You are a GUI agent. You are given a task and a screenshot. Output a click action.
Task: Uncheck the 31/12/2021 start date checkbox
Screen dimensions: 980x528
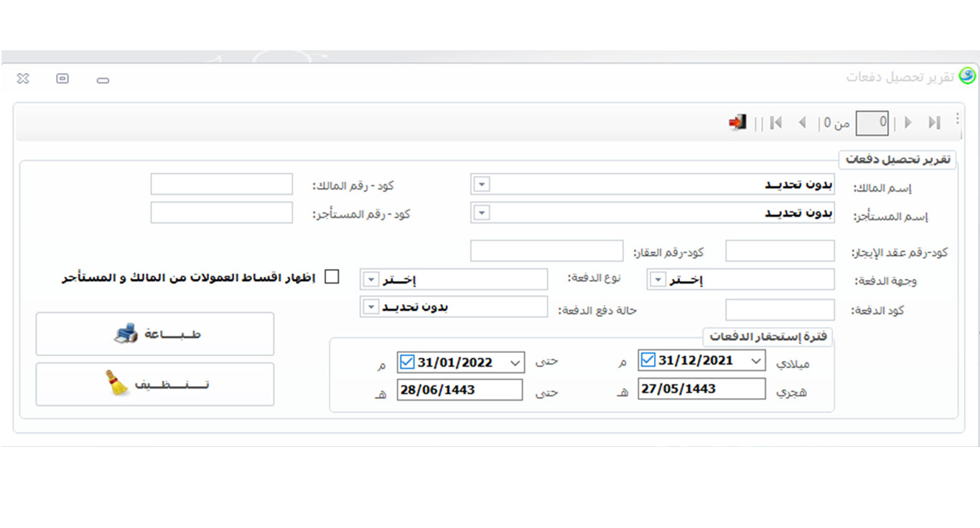coord(648,360)
